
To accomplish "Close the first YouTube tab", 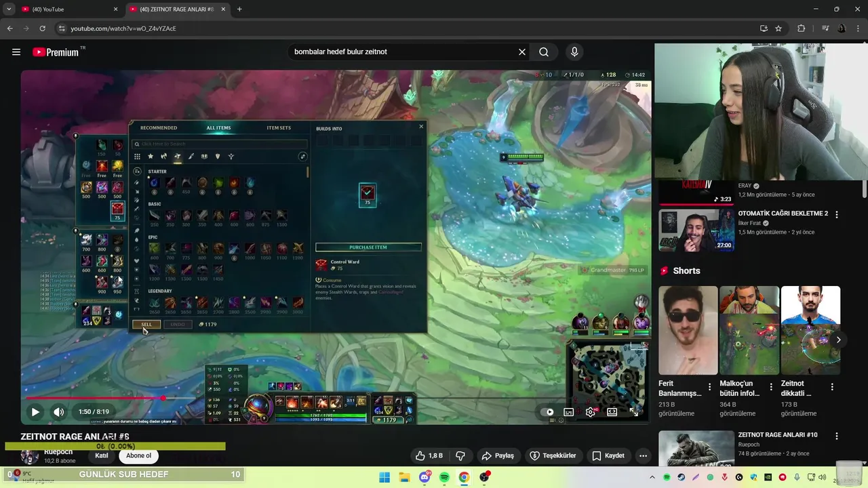I will click(115, 9).
